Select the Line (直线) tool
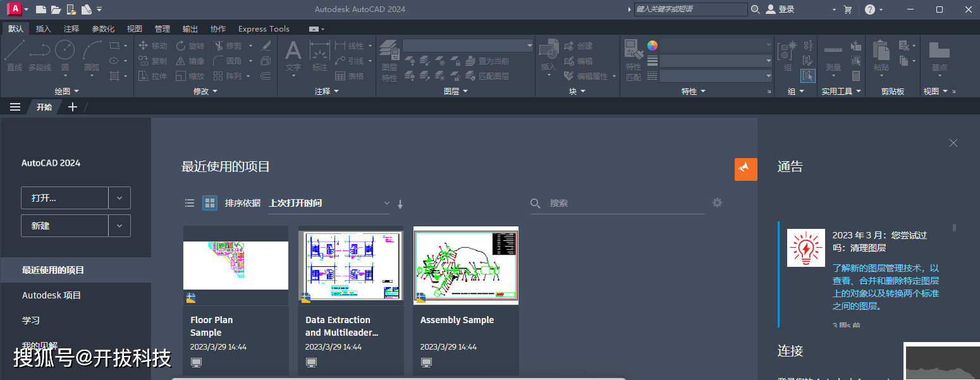980x380 pixels. pos(14,56)
